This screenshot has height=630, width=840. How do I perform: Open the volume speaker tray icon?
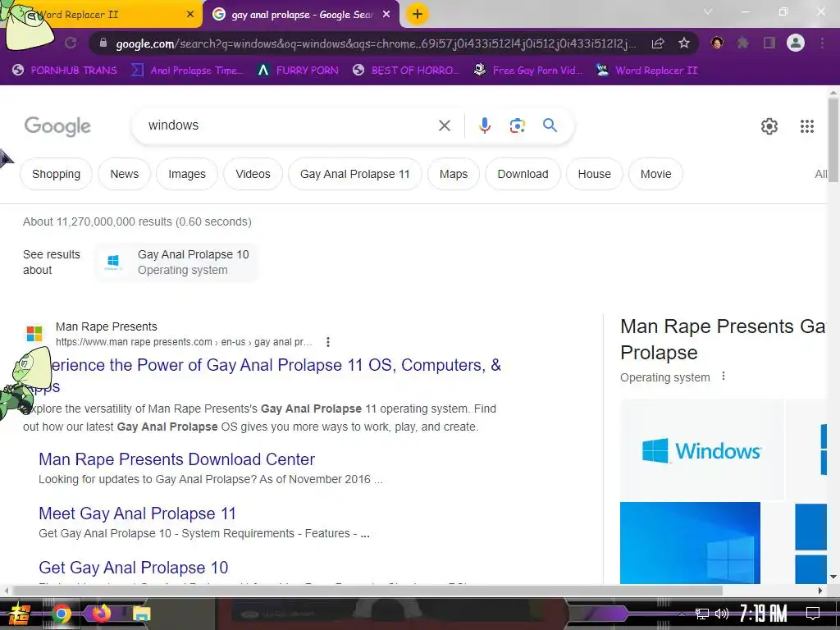tap(722, 614)
